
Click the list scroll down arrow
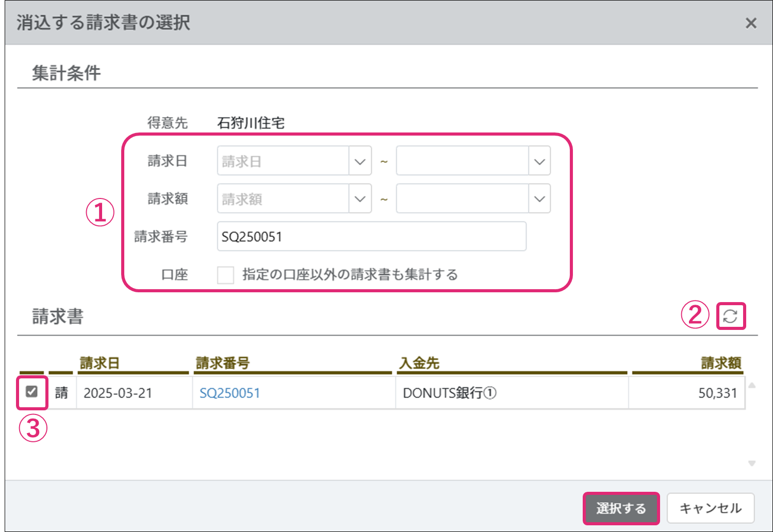click(x=752, y=463)
